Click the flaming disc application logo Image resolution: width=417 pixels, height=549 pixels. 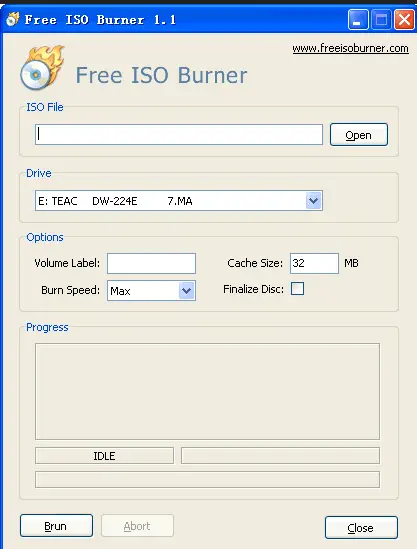[42, 68]
